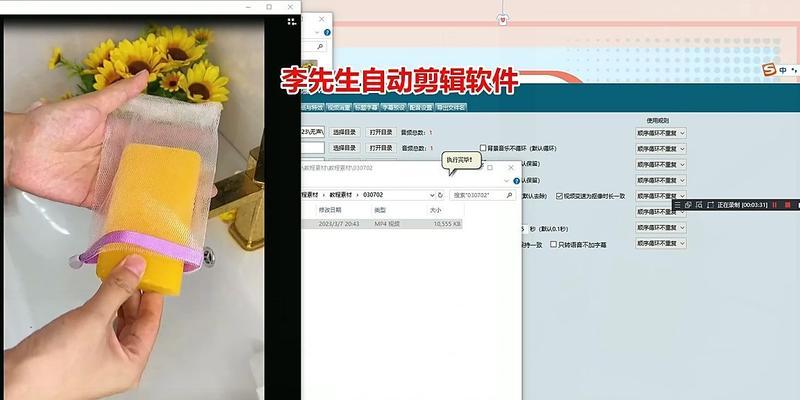Expand the ribbon chevron in the 030702 Explorer window

point(506,181)
